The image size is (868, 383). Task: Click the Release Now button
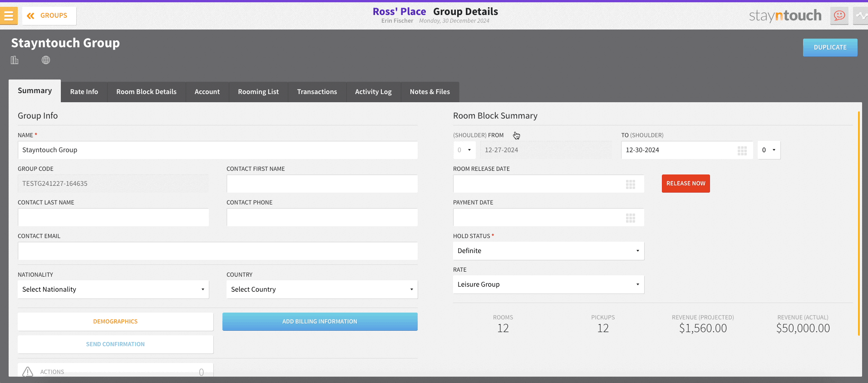pyautogui.click(x=686, y=184)
